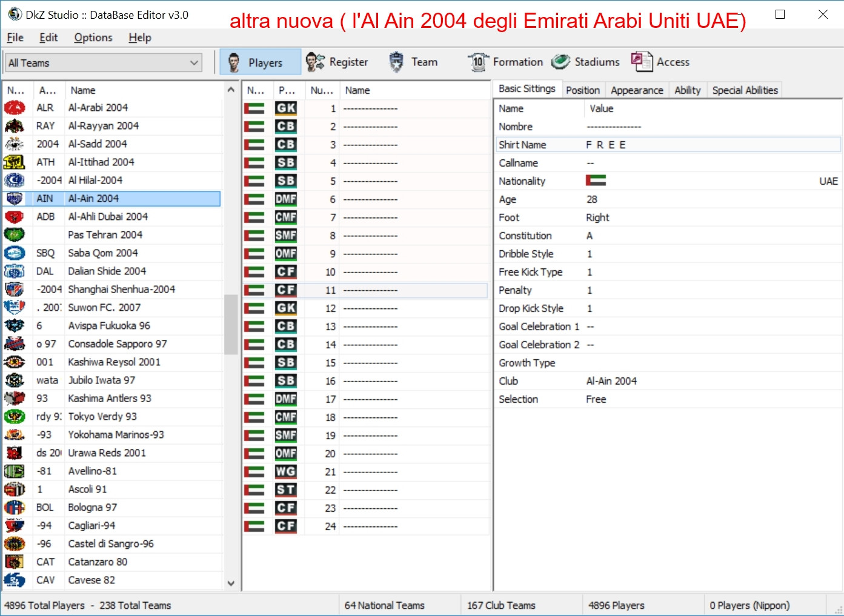Viewport: 844px width, 616px height.
Task: Expand the All Teams dropdown
Action: (194, 63)
